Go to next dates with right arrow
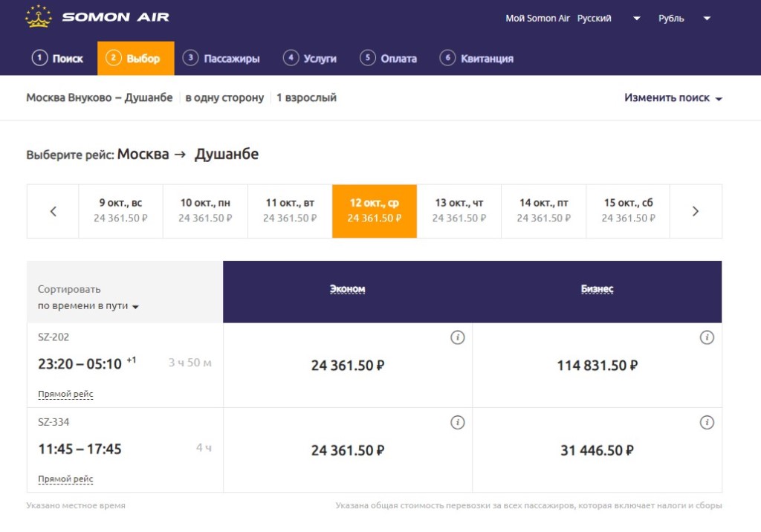 click(x=696, y=211)
